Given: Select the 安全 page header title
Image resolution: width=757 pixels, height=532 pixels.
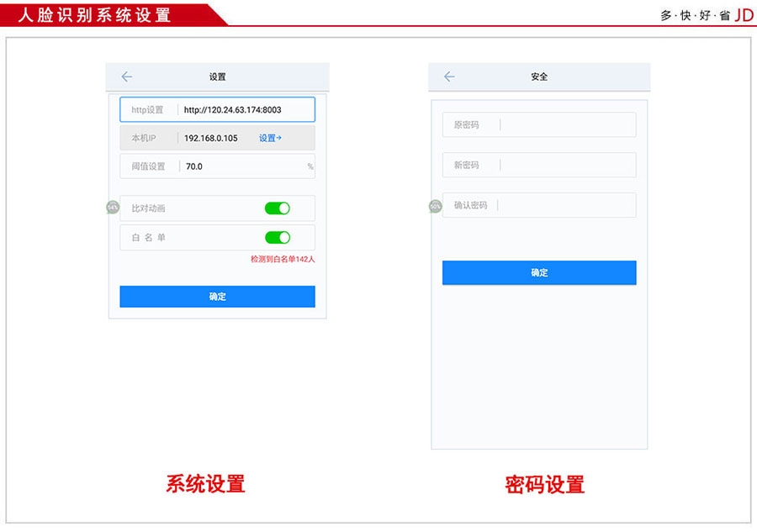Looking at the screenshot, I should pyautogui.click(x=539, y=76).
